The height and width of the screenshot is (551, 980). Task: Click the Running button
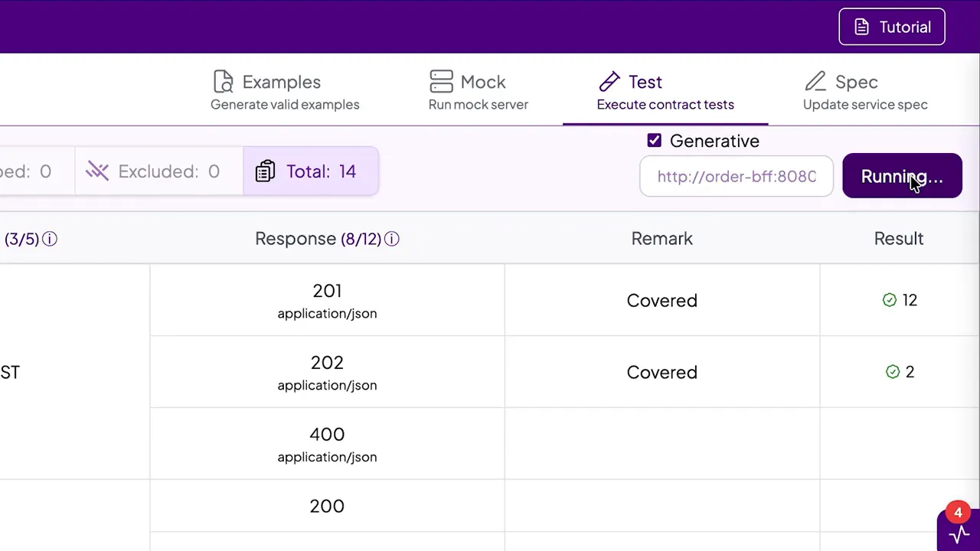(x=902, y=176)
